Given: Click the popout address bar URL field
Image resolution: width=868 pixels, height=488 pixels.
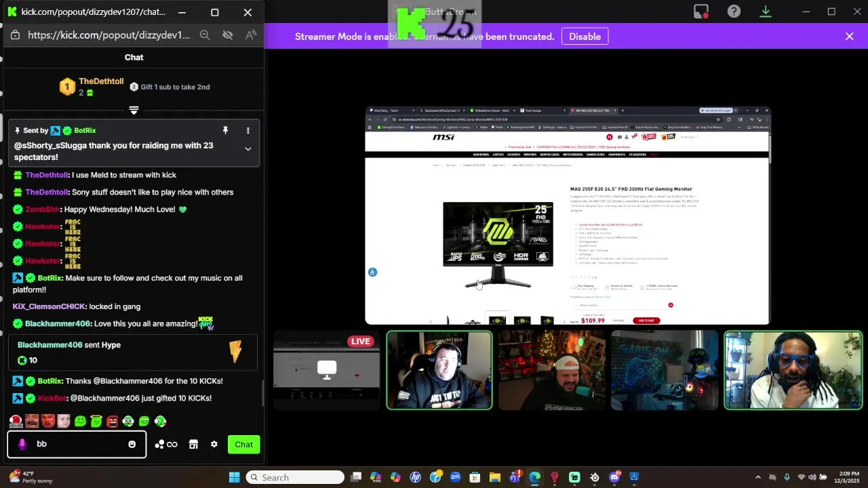Looking at the screenshot, I should [x=108, y=35].
